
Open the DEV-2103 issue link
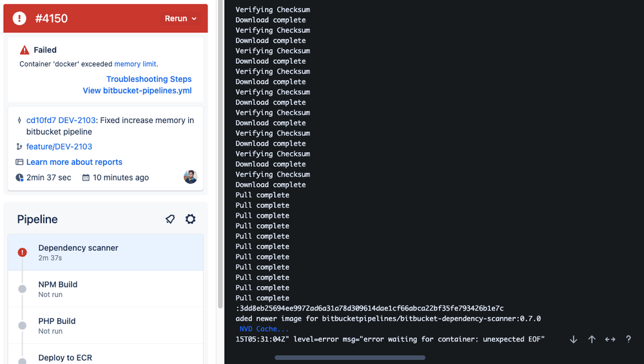point(77,120)
